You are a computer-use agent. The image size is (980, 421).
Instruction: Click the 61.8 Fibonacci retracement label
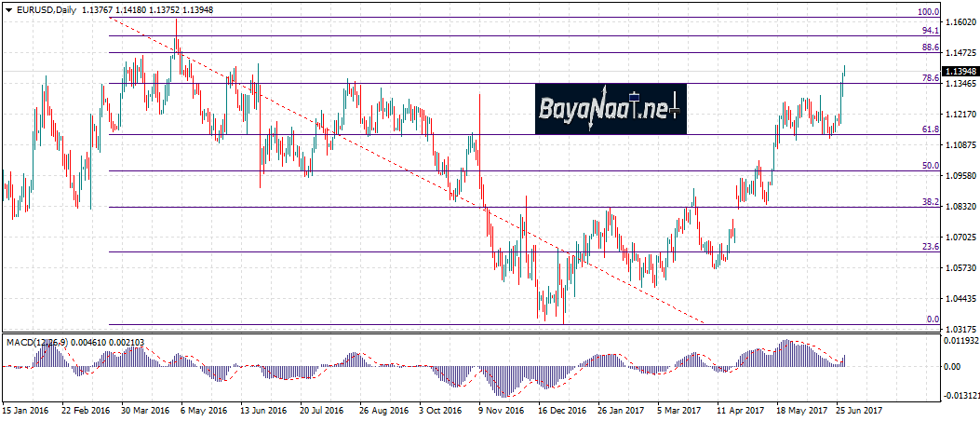click(x=929, y=129)
